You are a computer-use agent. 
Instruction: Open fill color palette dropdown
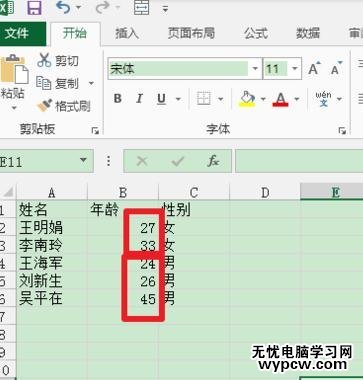click(263, 99)
